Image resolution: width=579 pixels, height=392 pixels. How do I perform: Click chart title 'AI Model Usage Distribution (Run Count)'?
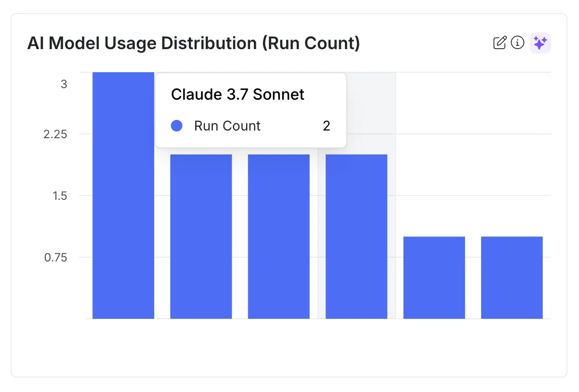click(194, 43)
